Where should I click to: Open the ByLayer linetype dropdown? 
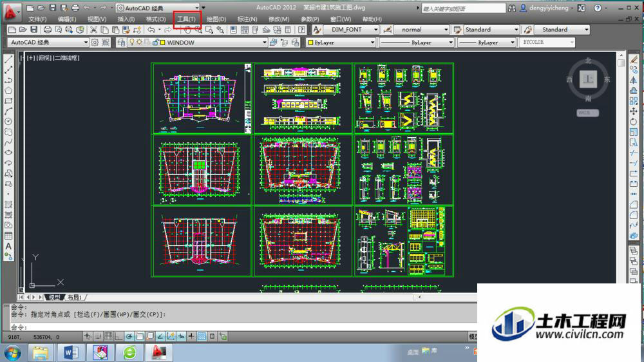click(x=451, y=43)
